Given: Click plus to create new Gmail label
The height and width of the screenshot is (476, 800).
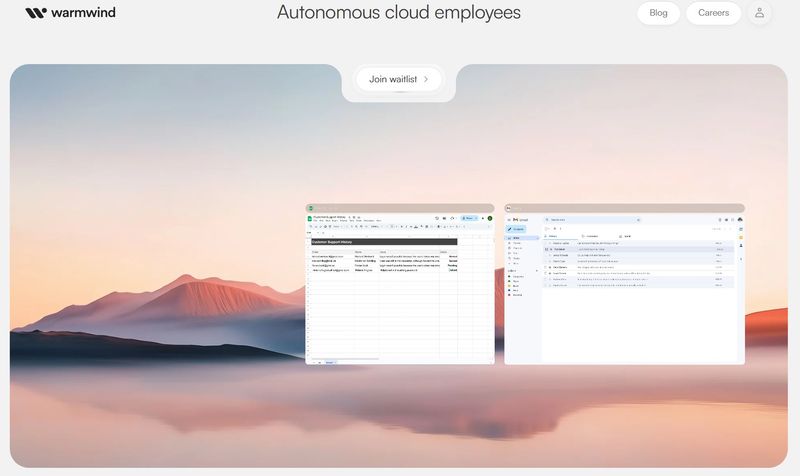Looking at the screenshot, I should 536,270.
